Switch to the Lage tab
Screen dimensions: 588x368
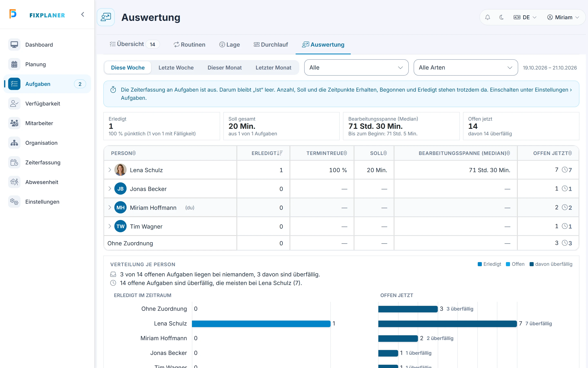click(x=229, y=45)
